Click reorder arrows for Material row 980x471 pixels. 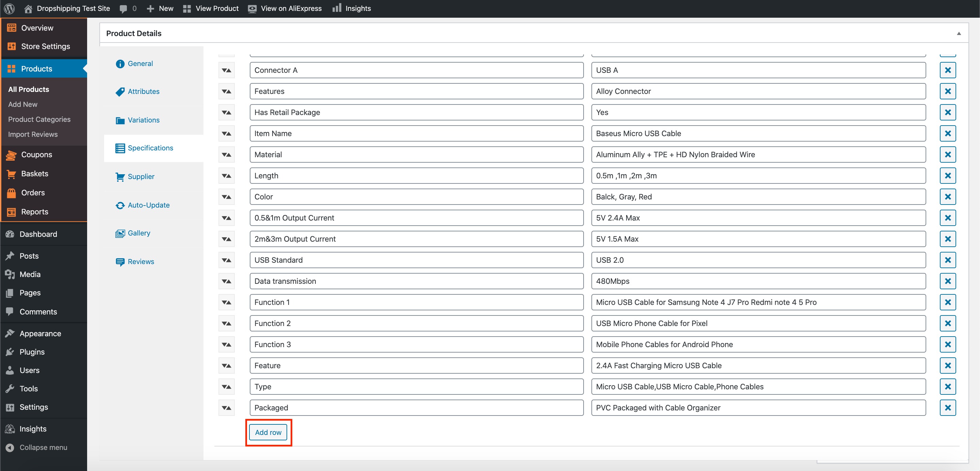(x=226, y=155)
